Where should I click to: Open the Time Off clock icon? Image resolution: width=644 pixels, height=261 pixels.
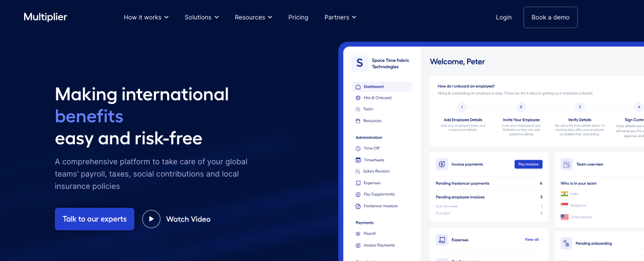[x=358, y=148]
